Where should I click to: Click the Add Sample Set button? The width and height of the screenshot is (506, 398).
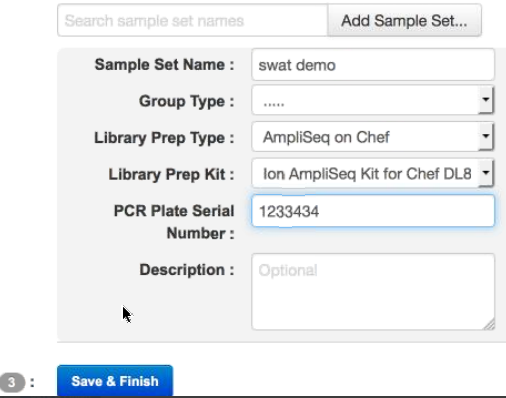click(404, 20)
